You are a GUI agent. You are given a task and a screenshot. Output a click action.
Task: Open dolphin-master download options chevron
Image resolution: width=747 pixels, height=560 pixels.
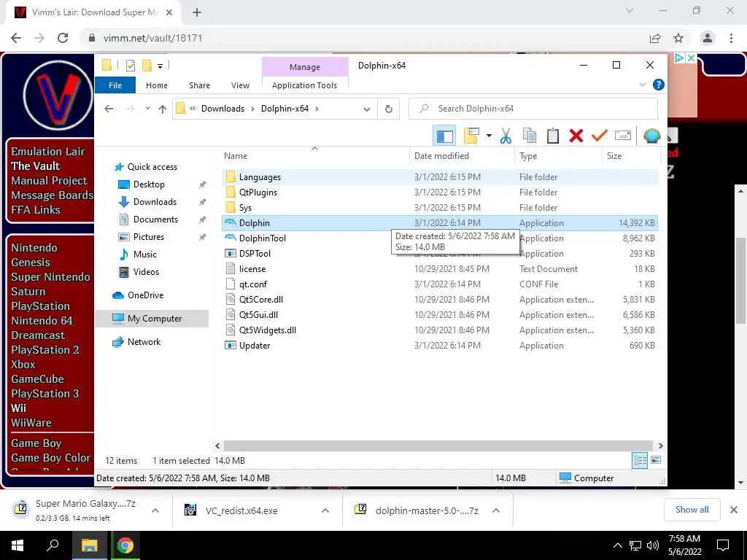[x=496, y=510]
